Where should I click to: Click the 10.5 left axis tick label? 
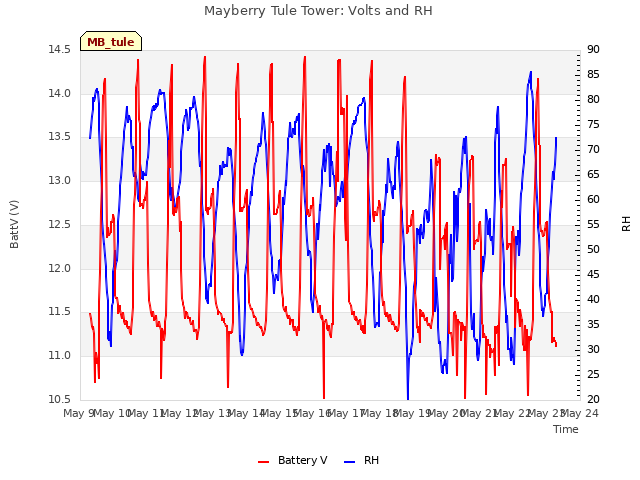click(x=59, y=399)
